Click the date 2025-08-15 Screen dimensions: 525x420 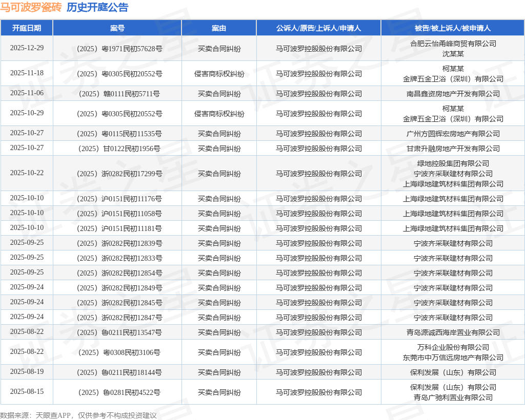(27, 392)
